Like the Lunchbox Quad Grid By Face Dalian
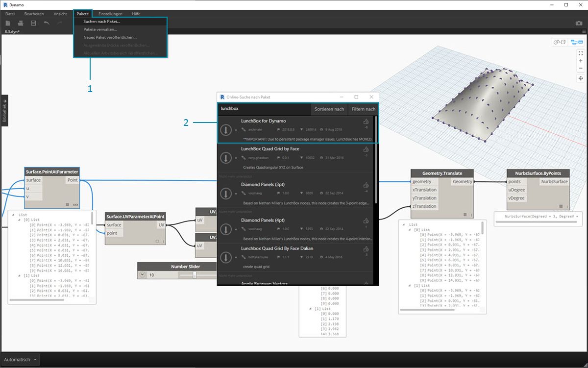 pyautogui.click(x=366, y=249)
